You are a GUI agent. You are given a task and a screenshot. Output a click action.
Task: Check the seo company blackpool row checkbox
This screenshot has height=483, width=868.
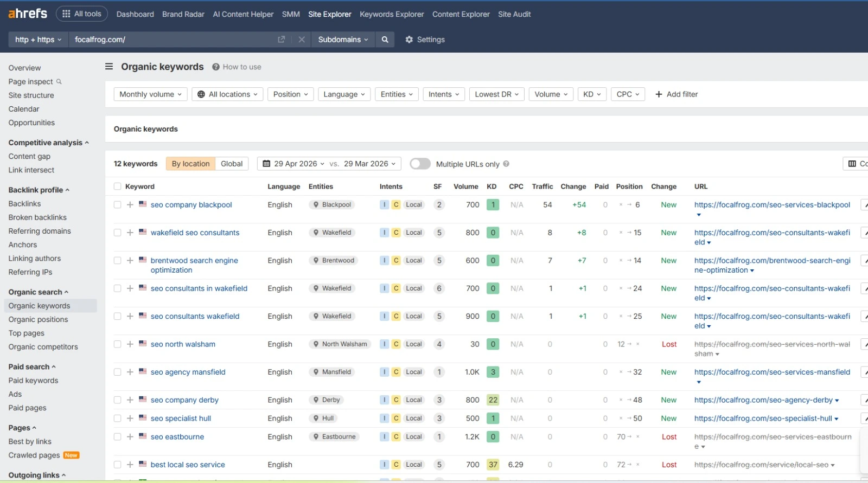coord(117,205)
